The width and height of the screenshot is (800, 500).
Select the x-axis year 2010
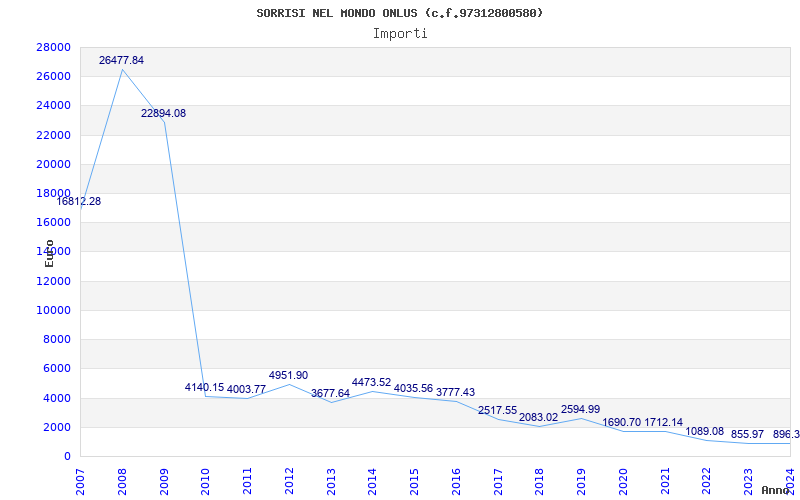coord(206,481)
